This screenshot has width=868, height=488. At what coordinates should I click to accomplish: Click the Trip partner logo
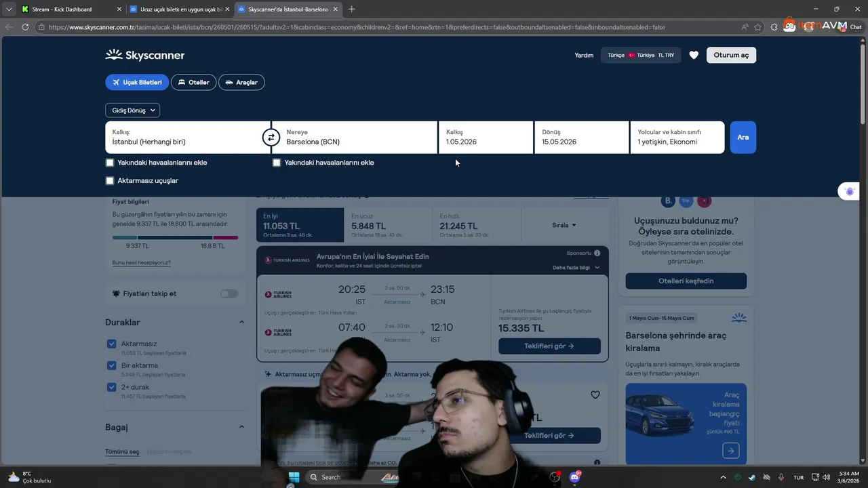[x=686, y=201]
